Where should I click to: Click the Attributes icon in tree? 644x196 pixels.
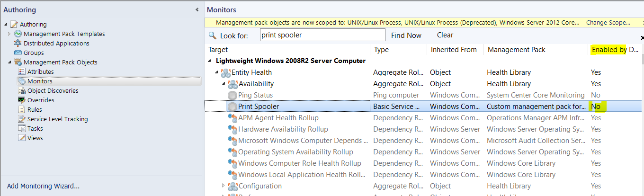point(22,71)
